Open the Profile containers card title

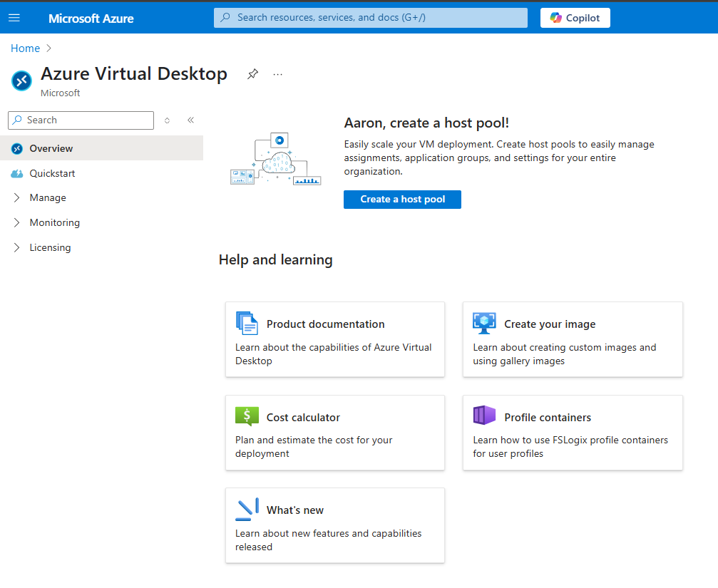click(x=548, y=418)
